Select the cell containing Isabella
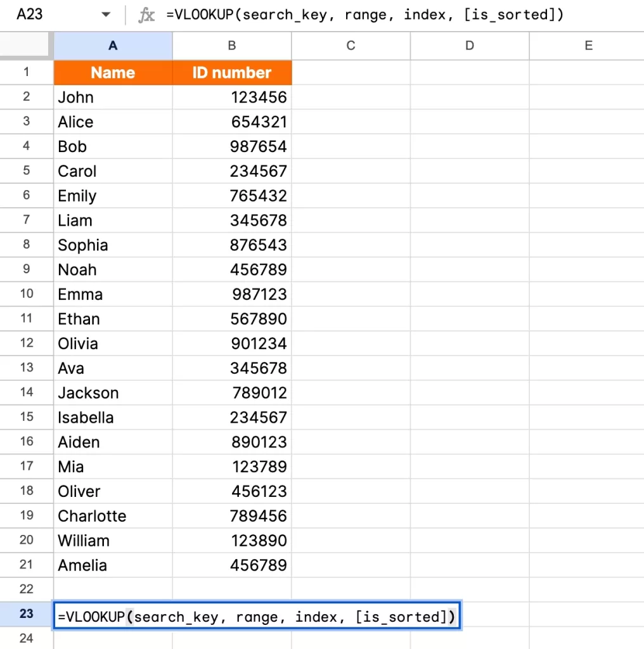 (112, 417)
